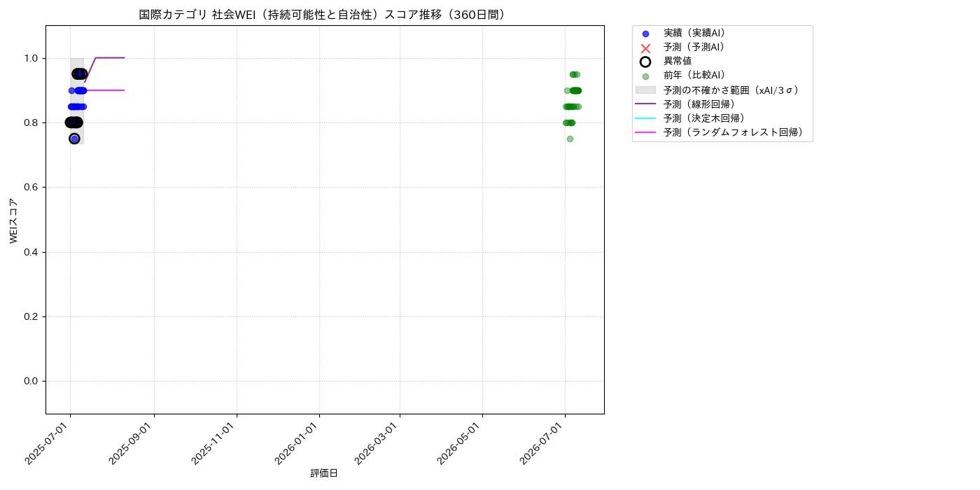Select the legend label 予測（予測AI）

point(697,47)
